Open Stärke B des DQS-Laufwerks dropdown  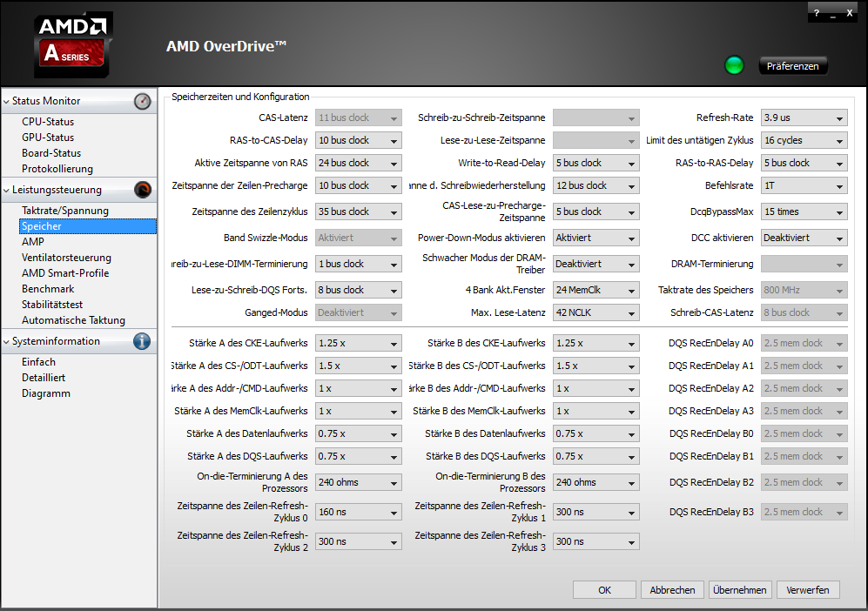tap(596, 457)
